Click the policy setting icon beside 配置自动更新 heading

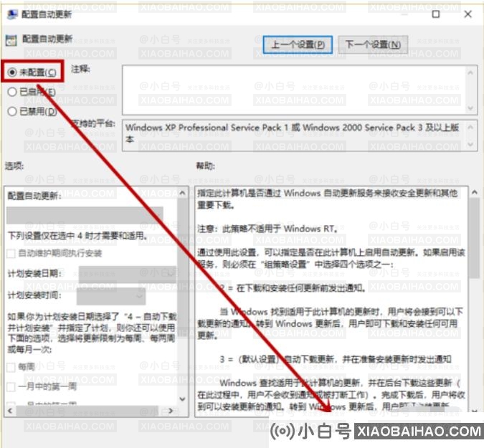11,40
